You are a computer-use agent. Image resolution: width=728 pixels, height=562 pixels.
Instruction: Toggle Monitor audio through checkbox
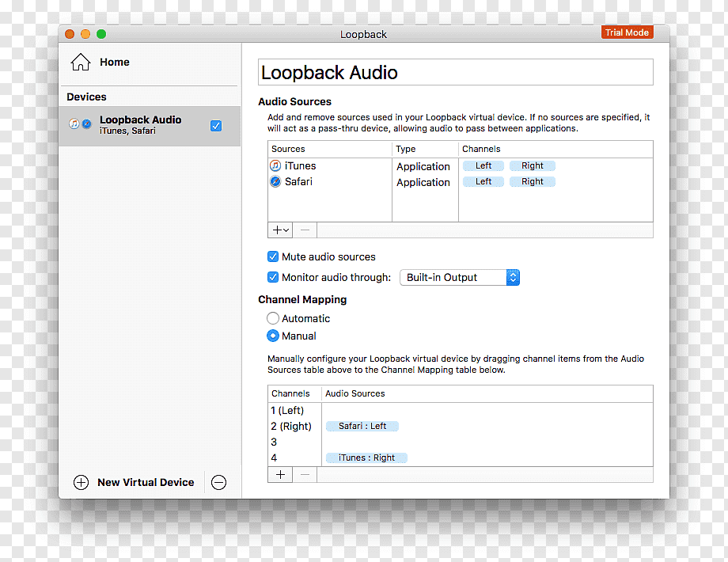click(273, 277)
